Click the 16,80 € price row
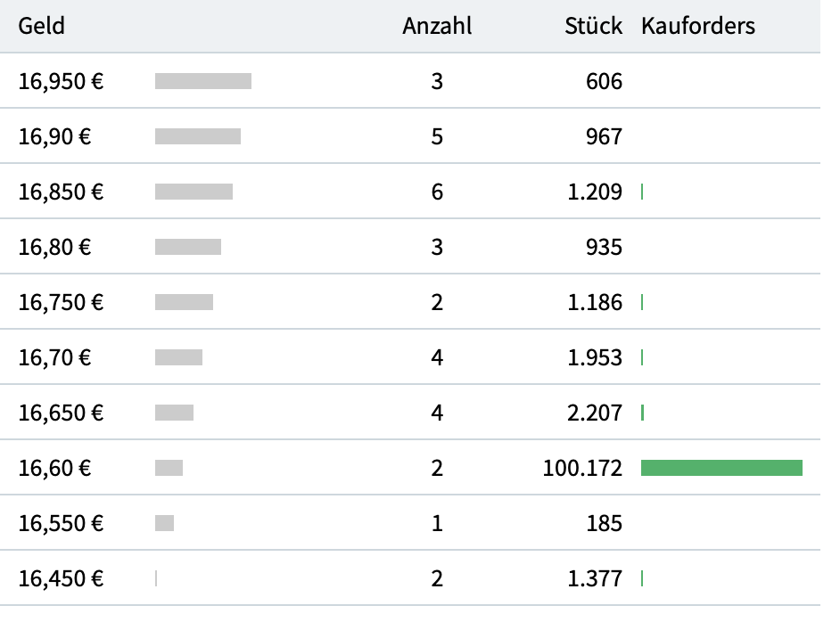The height and width of the screenshot is (622, 840). (x=54, y=248)
